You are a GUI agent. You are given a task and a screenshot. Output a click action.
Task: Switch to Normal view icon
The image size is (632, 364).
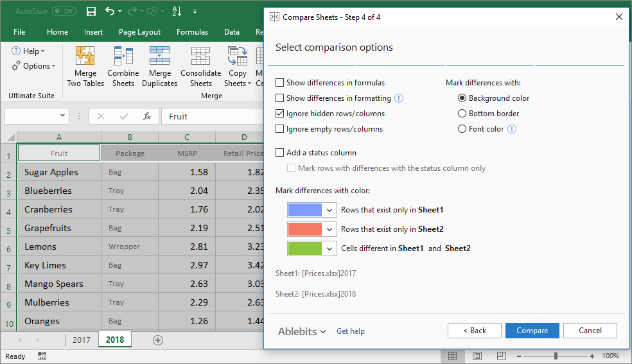pos(453,356)
